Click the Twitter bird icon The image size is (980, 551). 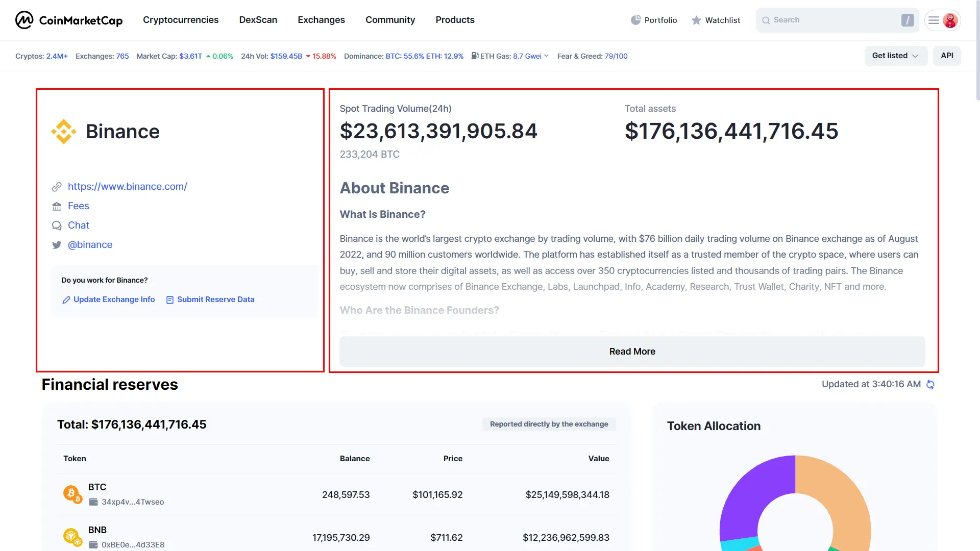pyautogui.click(x=57, y=245)
